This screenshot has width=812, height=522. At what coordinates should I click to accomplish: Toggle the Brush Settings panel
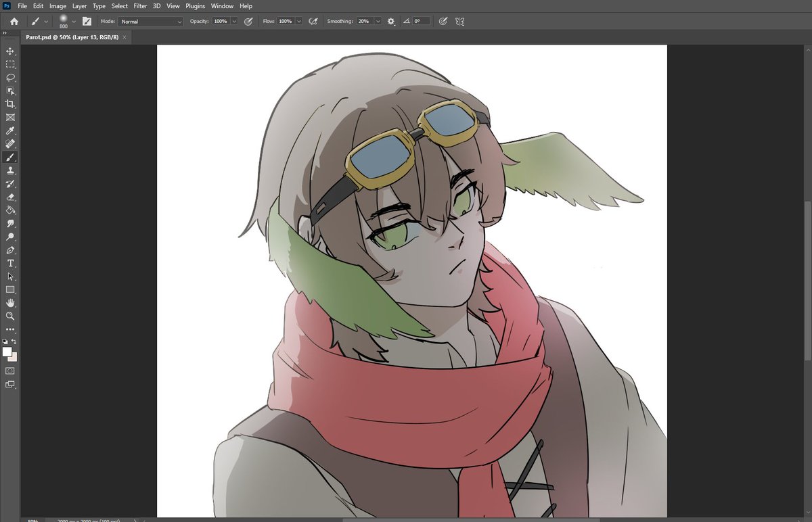coord(87,22)
